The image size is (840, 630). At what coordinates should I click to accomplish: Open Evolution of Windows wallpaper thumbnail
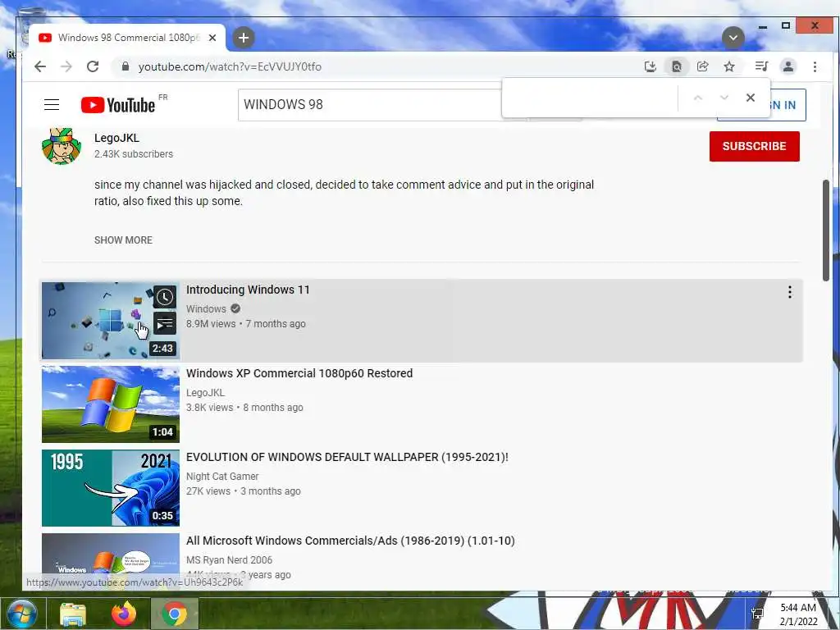point(111,487)
